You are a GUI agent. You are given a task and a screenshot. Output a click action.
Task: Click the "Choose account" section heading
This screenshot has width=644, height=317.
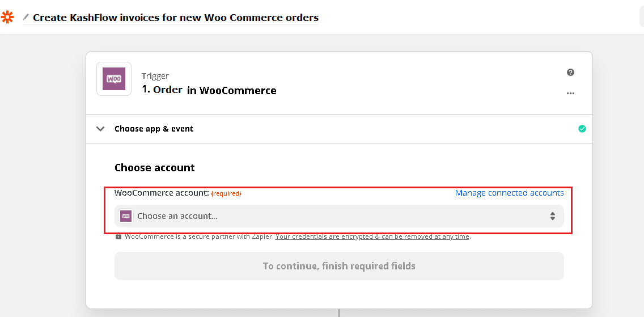[154, 168]
